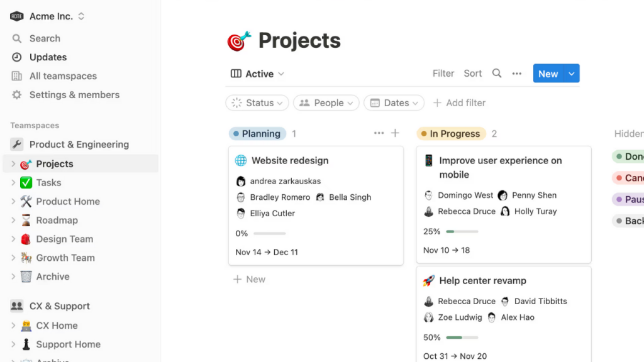This screenshot has width=644, height=362.
Task: Click andrea zarkauskas avatar on Website redesign
Action: pyautogui.click(x=241, y=181)
